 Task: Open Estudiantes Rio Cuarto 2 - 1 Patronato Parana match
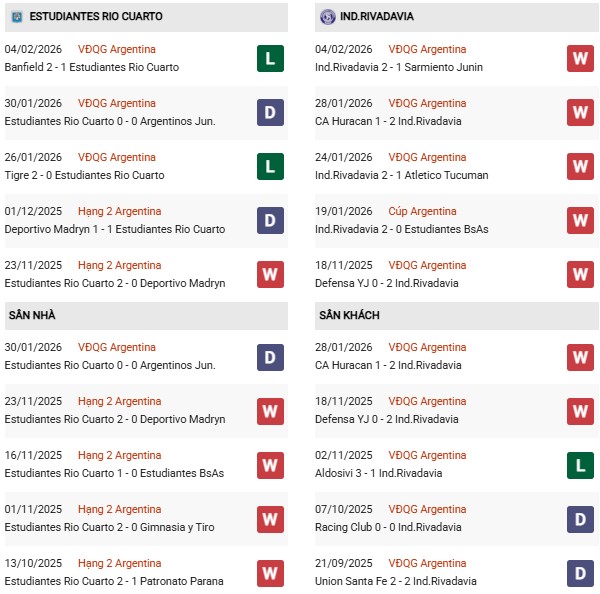click(114, 581)
